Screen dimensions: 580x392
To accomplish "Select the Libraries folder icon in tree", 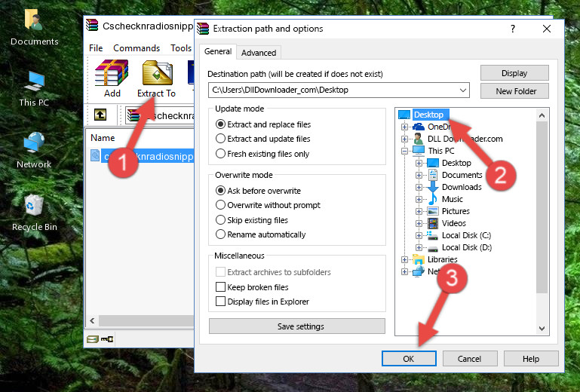I will (419, 259).
